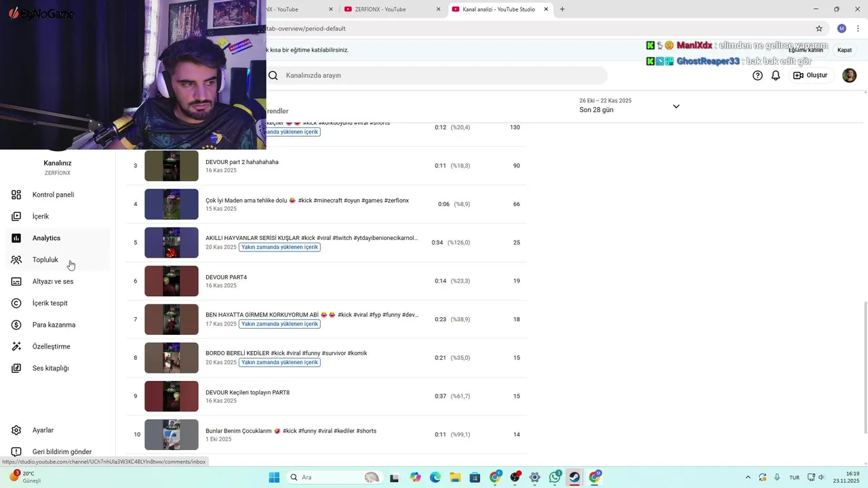Click Yakın zamanda yüklenen içerik tag on row 7
The image size is (868, 488).
(280, 324)
